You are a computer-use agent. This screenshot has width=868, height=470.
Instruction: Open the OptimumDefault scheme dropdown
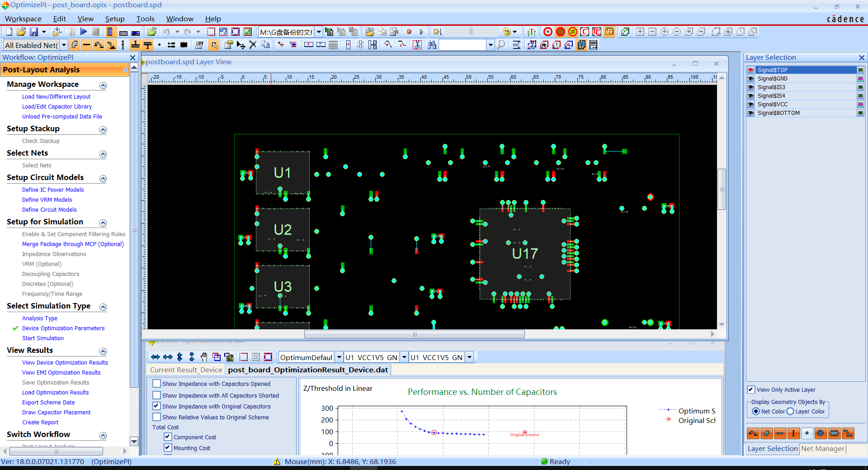pyautogui.click(x=339, y=357)
